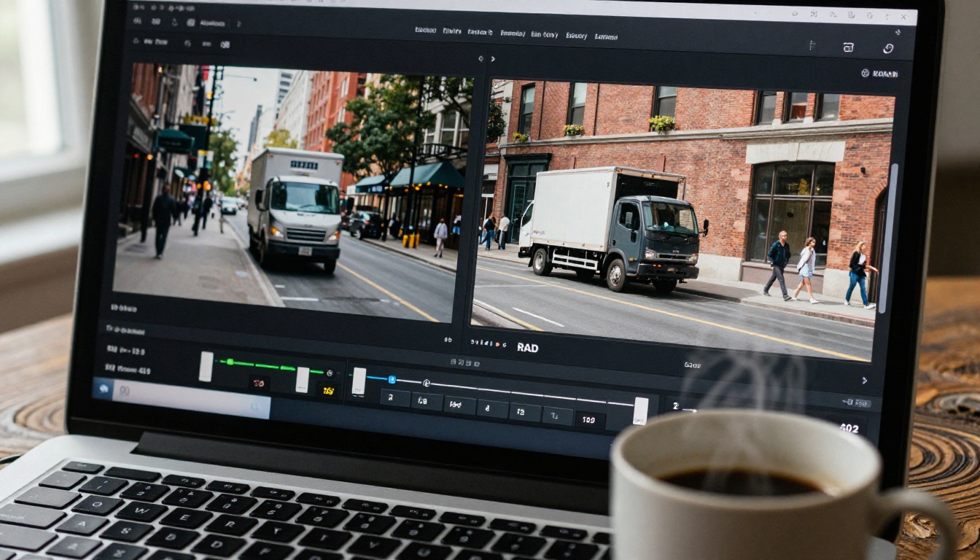The width and height of the screenshot is (980, 560).
Task: Click the hollow circle marker on the white track
Action: click(x=427, y=383)
